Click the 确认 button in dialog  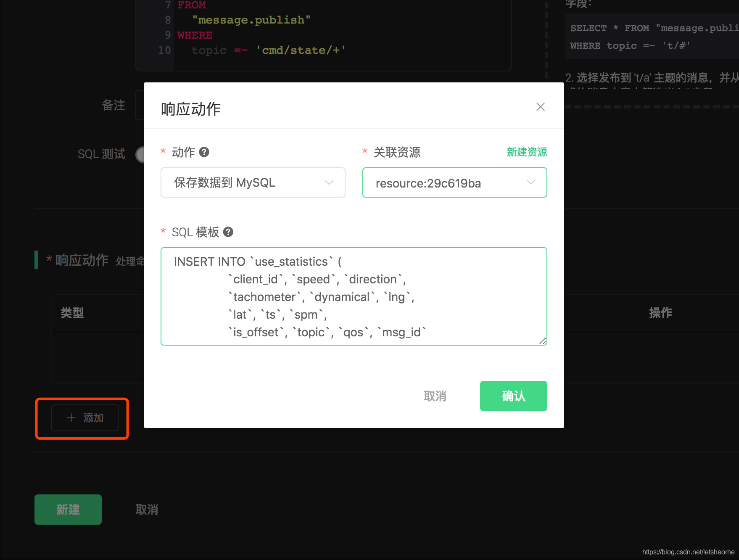(514, 396)
